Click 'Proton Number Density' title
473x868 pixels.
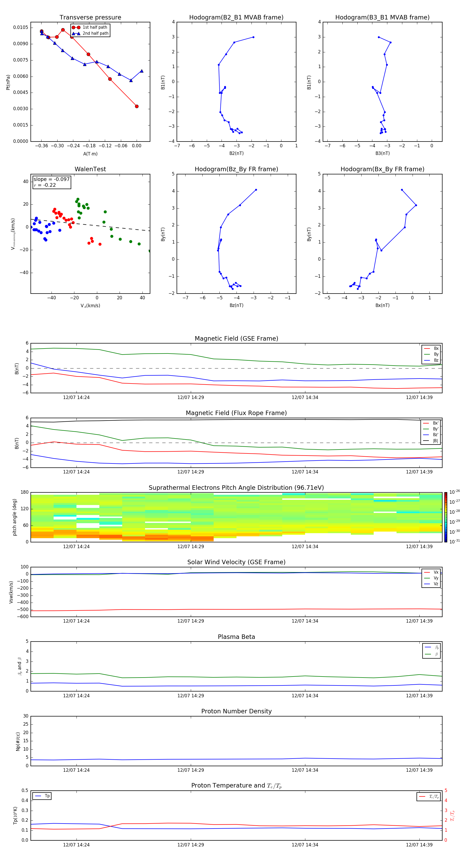[236, 711]
